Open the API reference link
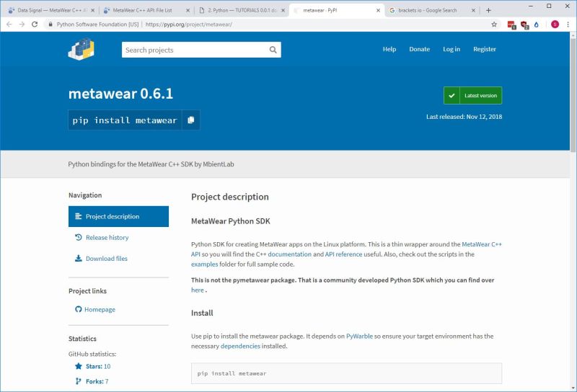This screenshot has height=392, width=577. (343, 254)
